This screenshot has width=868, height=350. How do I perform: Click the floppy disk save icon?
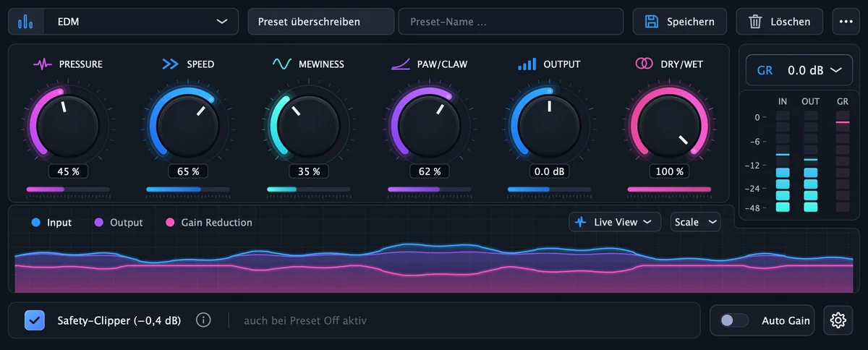click(x=652, y=22)
